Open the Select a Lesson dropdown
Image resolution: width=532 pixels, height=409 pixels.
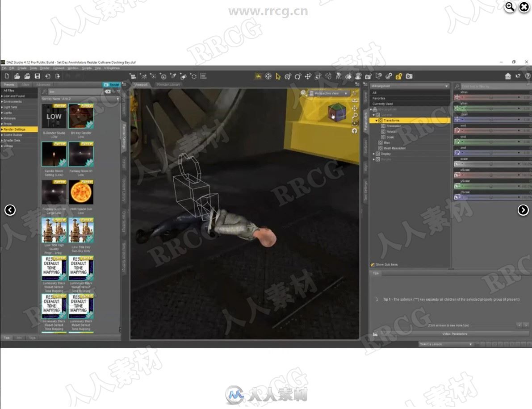click(445, 344)
